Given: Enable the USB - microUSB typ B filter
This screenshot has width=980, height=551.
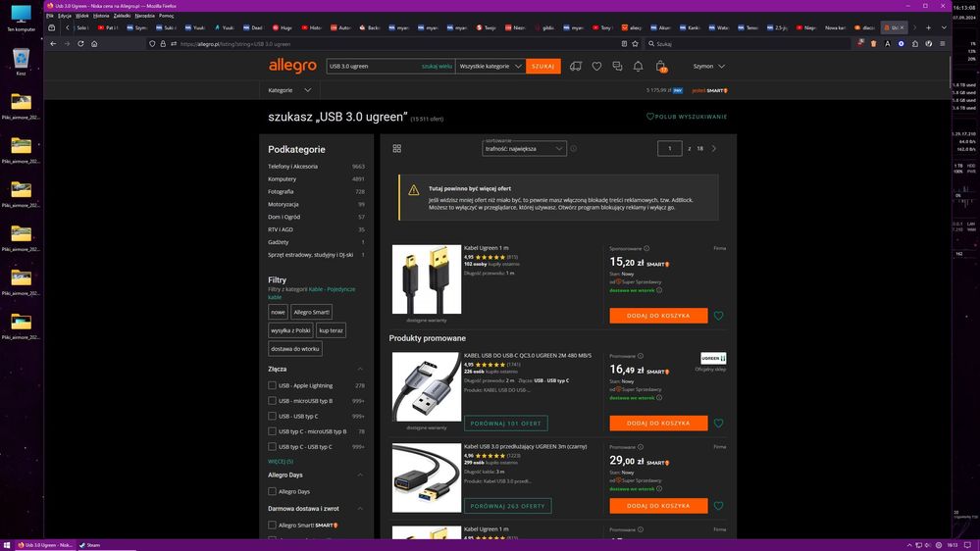Looking at the screenshot, I should point(273,401).
